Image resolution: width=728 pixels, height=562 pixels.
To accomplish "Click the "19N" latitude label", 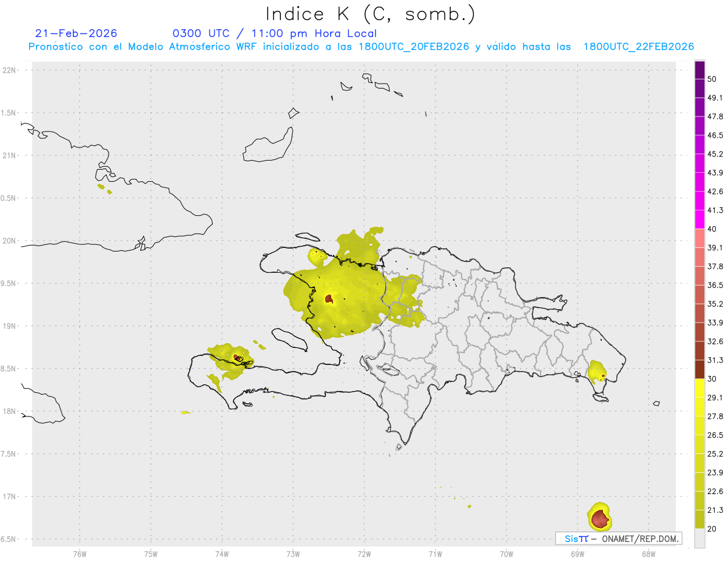I will (x=9, y=326).
